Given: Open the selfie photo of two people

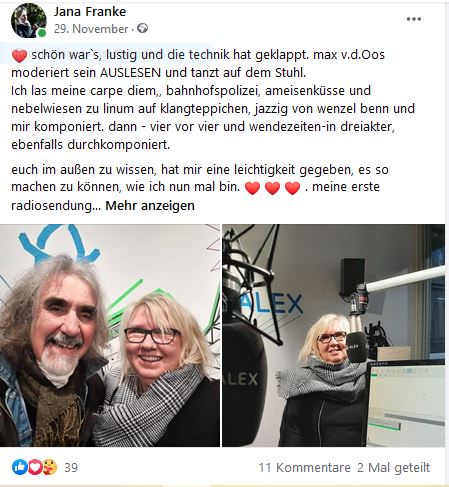Looking at the screenshot, I should pos(110,335).
